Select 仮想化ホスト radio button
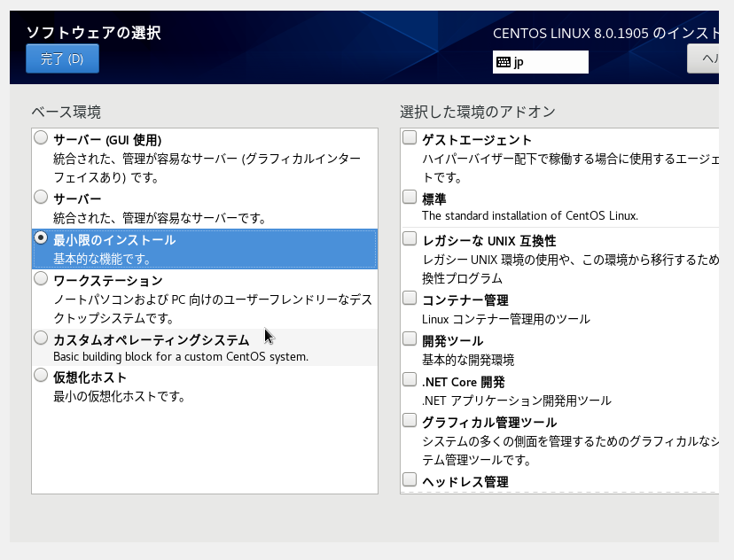 pos(41,375)
